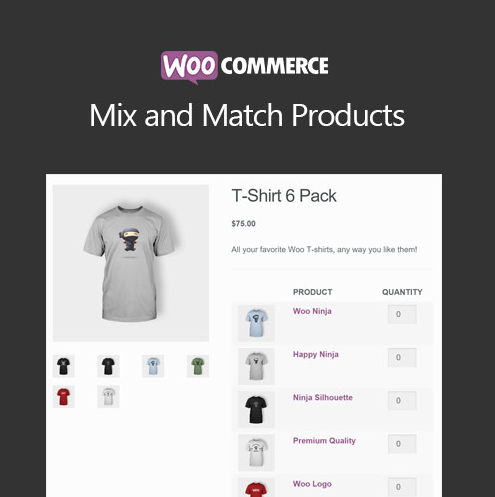Select the white T-shirt gallery thumbnail
The width and height of the screenshot is (495, 497).
[108, 397]
